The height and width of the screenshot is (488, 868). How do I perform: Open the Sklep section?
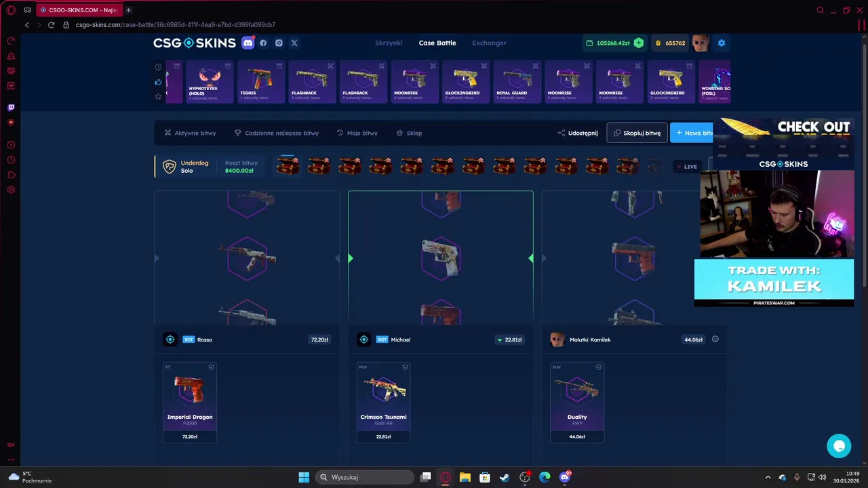(x=409, y=133)
